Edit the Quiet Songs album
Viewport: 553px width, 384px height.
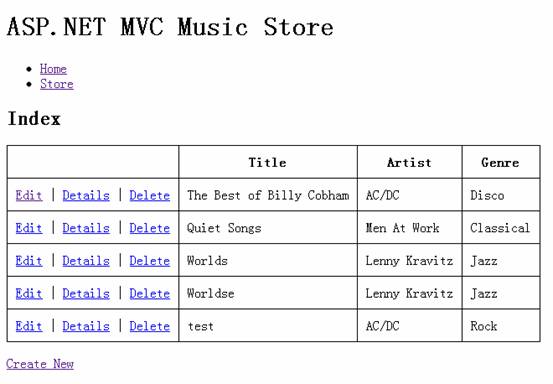click(29, 228)
